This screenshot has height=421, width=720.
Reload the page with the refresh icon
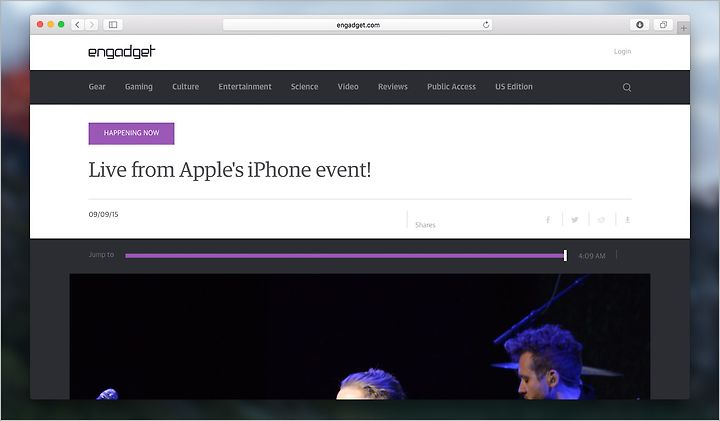(486, 25)
